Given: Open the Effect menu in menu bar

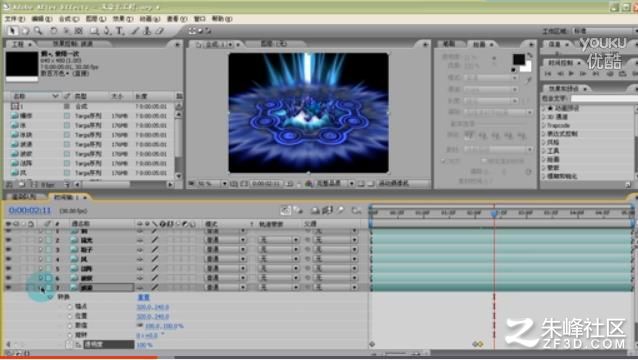Looking at the screenshot, I should click(x=122, y=19).
